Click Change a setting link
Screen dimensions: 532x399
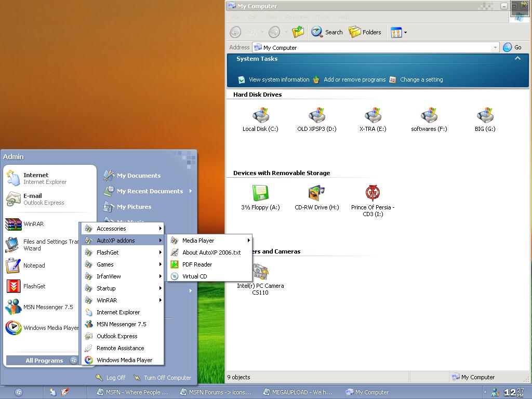click(x=421, y=79)
